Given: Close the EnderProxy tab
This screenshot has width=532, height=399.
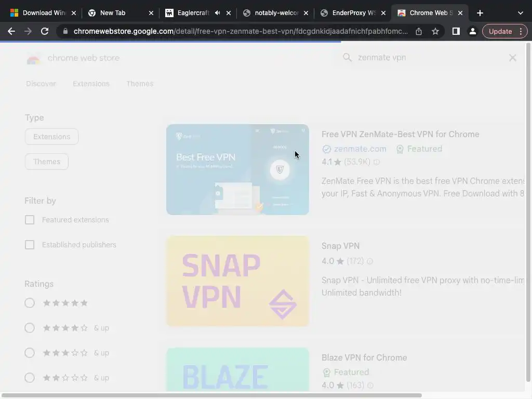Looking at the screenshot, I should click(383, 13).
